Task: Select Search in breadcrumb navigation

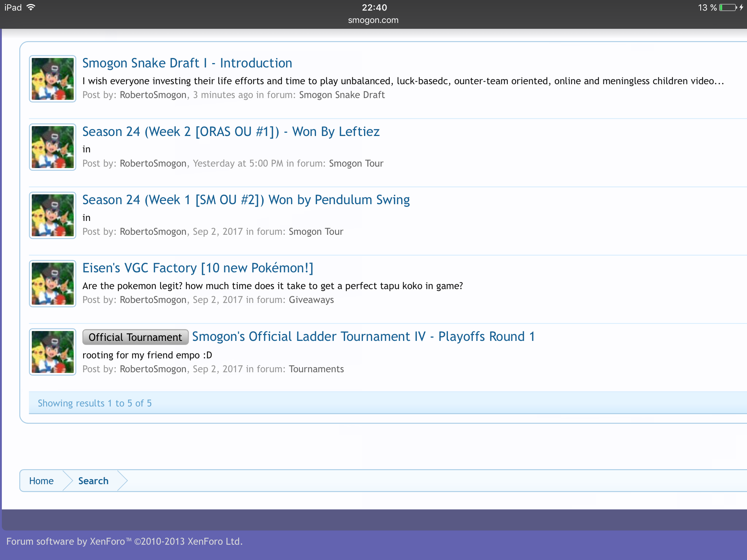Action: (x=93, y=481)
